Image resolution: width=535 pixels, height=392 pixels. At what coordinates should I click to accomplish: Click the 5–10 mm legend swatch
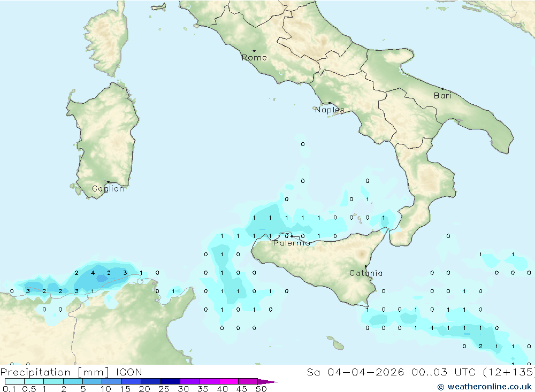pos(93,381)
